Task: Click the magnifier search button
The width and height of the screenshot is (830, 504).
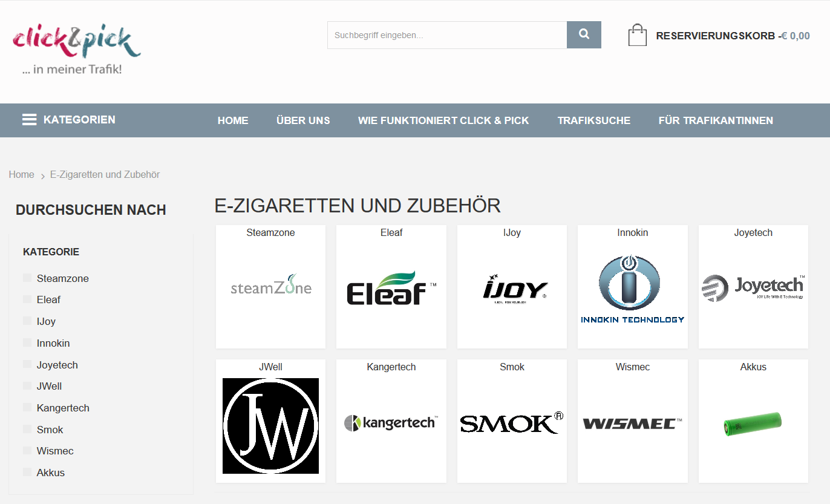Action: (x=584, y=35)
